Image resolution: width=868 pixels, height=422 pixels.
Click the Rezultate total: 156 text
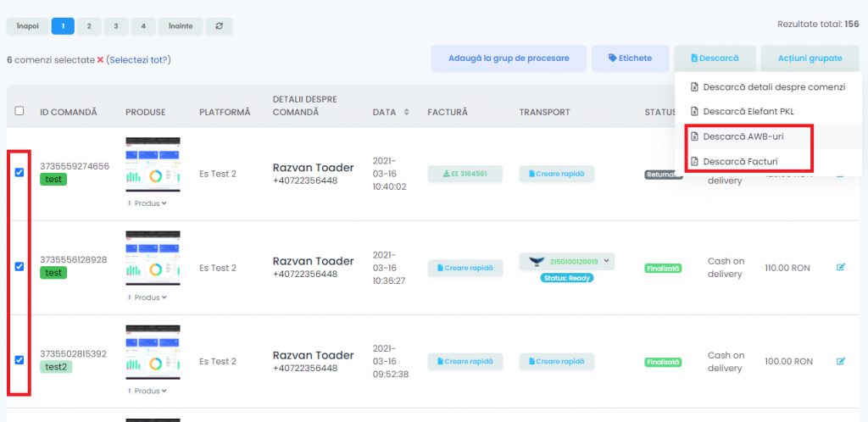click(x=818, y=25)
